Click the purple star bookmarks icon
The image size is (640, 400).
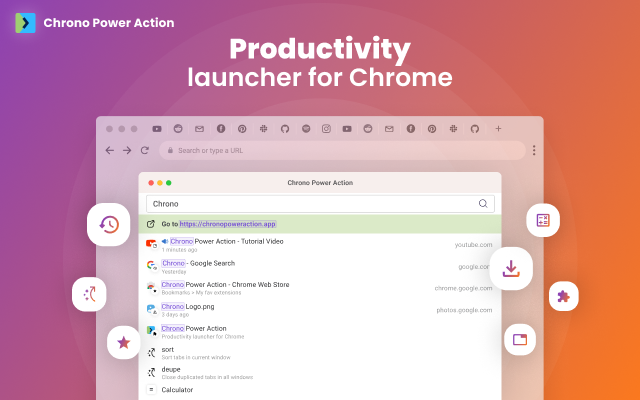coord(124,343)
